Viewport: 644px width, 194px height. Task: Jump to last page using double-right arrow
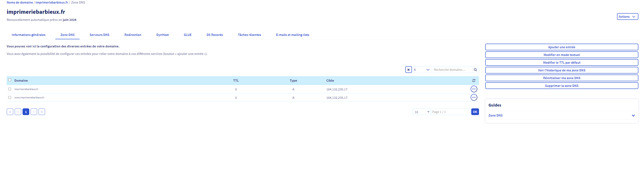pyautogui.click(x=42, y=112)
